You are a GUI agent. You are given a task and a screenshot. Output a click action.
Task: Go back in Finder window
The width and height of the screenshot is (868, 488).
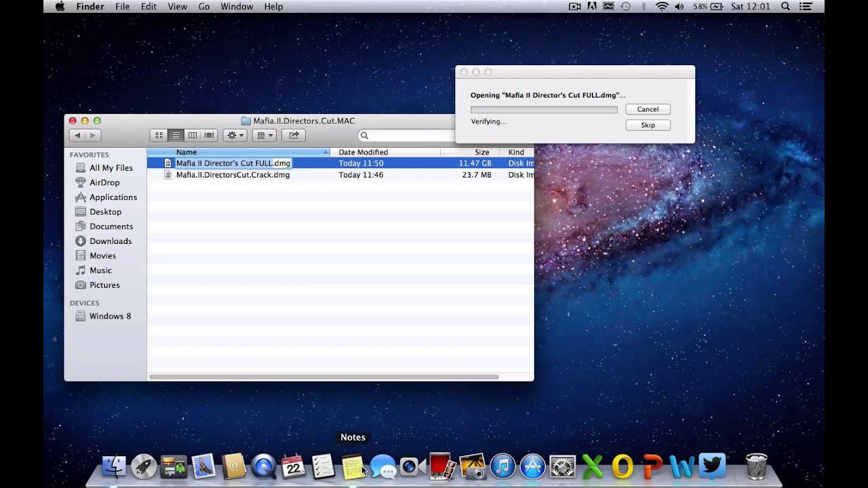tap(77, 136)
